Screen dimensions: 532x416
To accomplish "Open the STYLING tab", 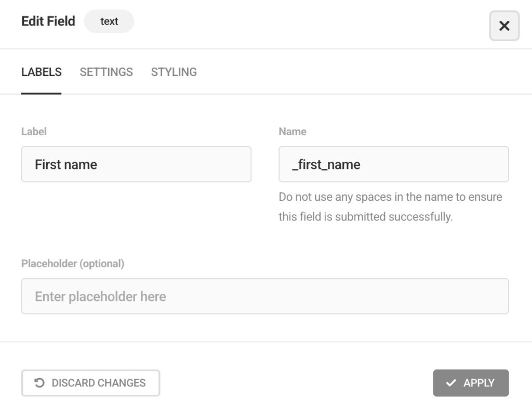I will pos(174,72).
